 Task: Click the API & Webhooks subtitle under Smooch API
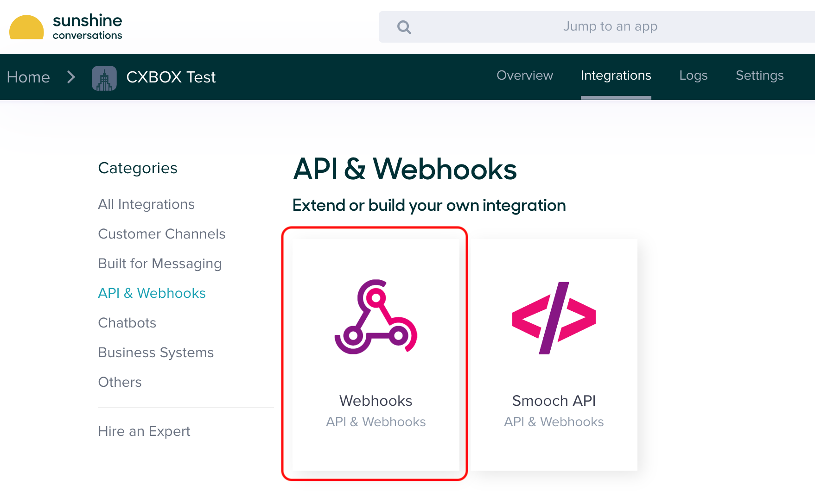[554, 422]
